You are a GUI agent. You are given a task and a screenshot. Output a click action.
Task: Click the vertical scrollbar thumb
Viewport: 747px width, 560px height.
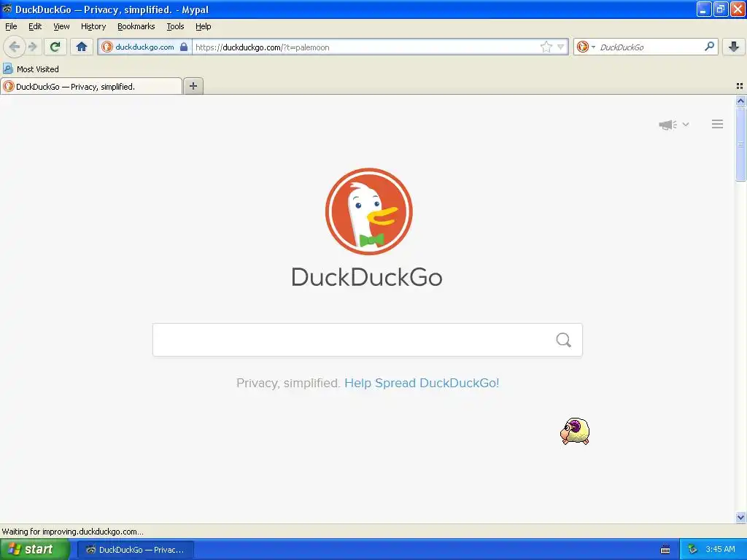coord(740,144)
